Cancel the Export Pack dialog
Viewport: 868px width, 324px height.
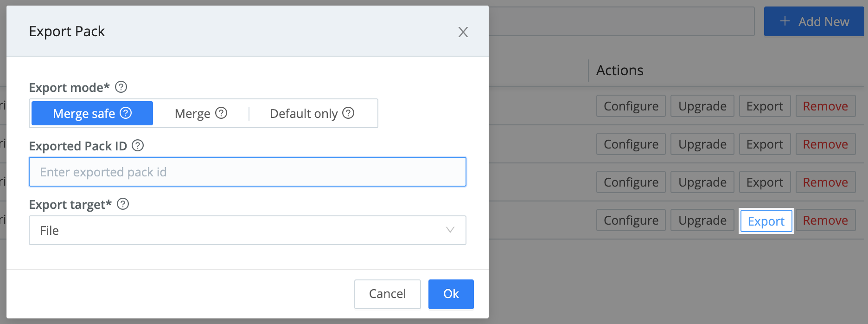tap(388, 294)
